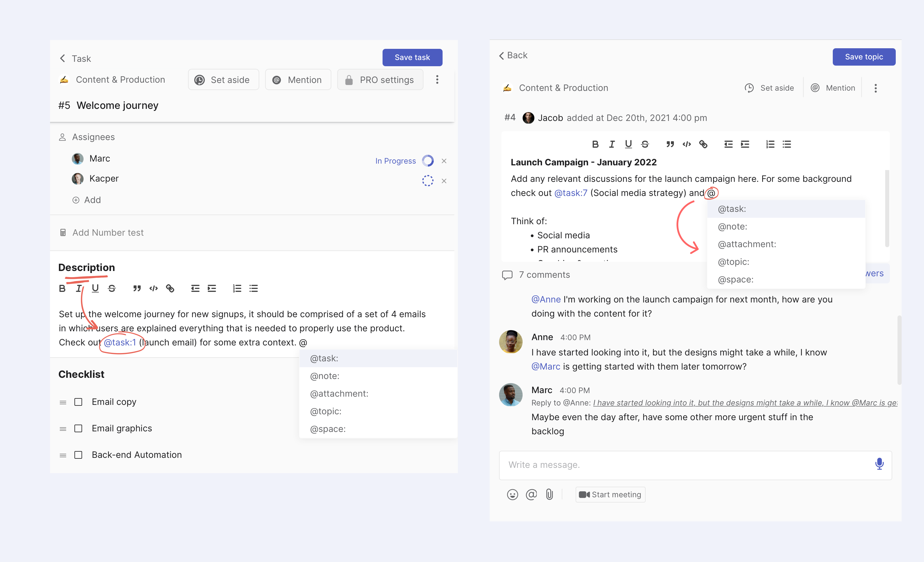The image size is (924, 562).
Task: Attach a file with the paperclip icon
Action: (549, 495)
